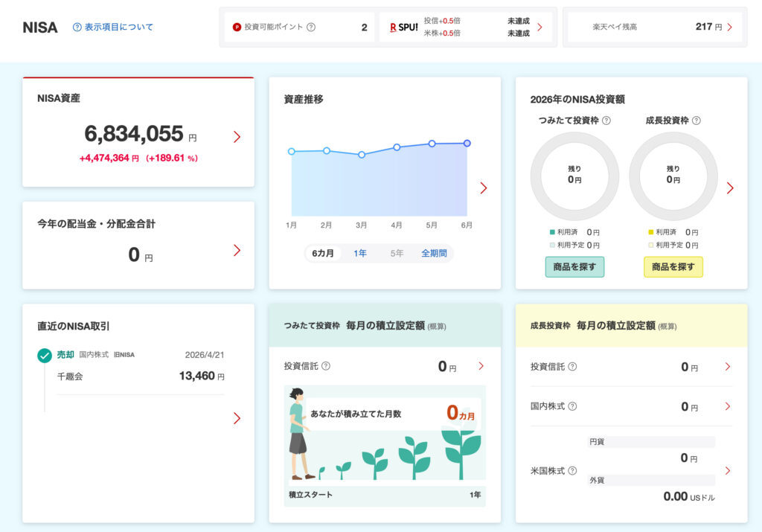Click the red P point icon
The height and width of the screenshot is (532, 762).
tap(237, 28)
